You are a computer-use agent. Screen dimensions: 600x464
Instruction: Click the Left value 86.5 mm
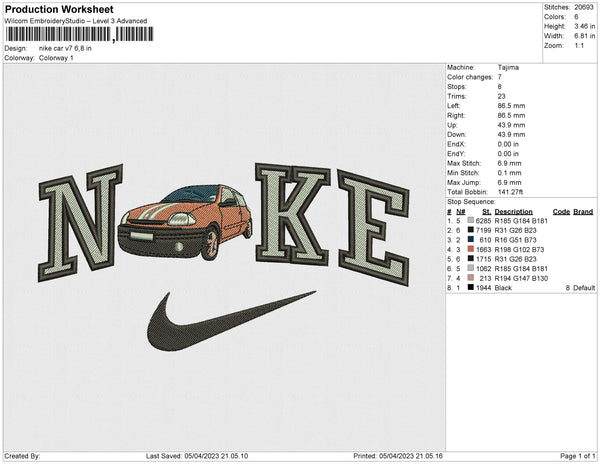point(511,106)
